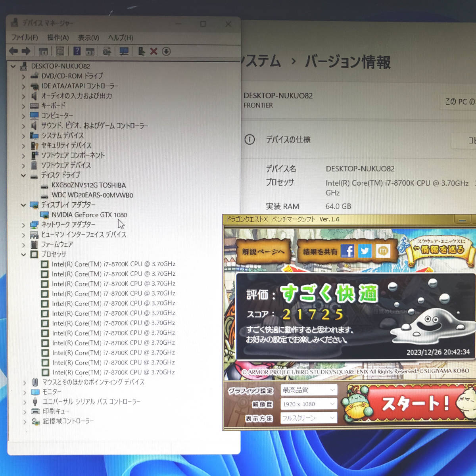The image size is (476, 476).
Task: Select the first i7-8700K processor entry
Action: 113,264
